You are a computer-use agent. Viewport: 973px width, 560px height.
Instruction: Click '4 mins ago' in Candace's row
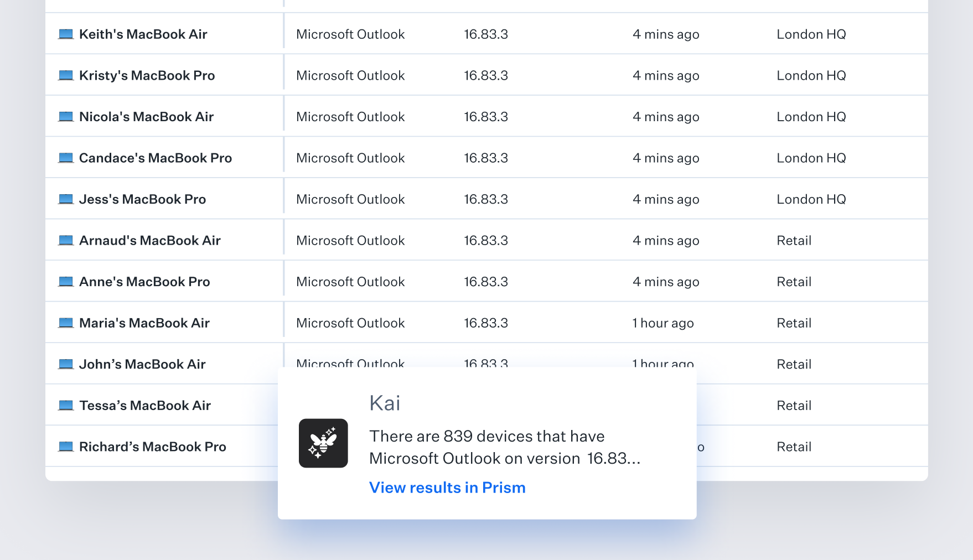[666, 158]
